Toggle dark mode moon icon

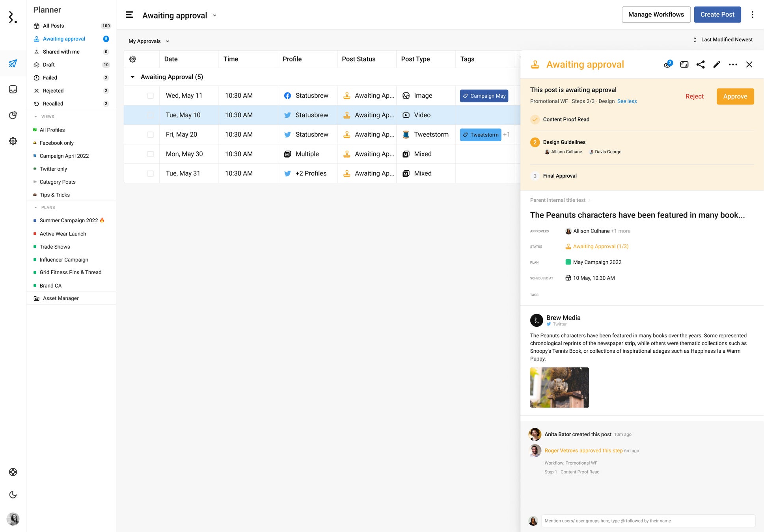(x=13, y=495)
